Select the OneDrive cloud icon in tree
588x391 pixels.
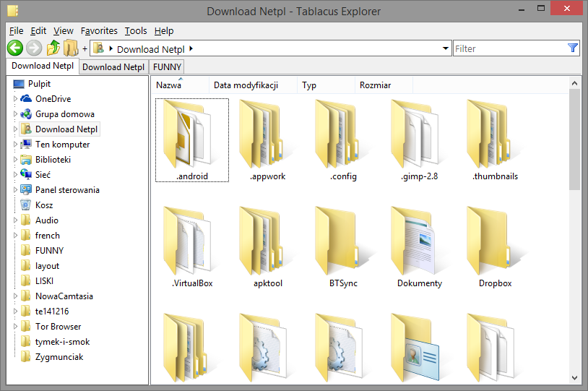[x=26, y=99]
